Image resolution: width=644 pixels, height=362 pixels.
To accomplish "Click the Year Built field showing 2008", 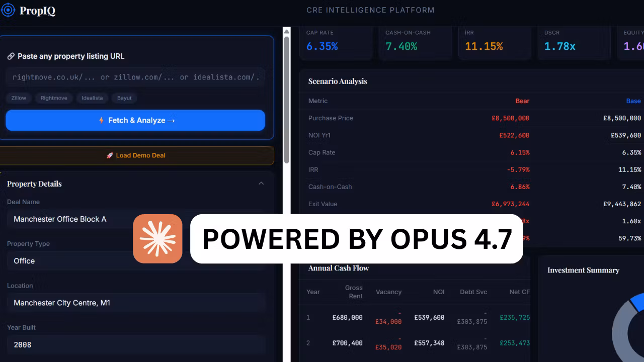I will 135,344.
